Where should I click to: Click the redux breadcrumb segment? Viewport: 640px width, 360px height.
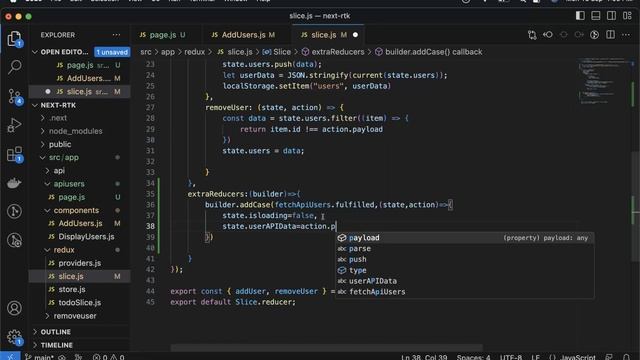point(194,52)
